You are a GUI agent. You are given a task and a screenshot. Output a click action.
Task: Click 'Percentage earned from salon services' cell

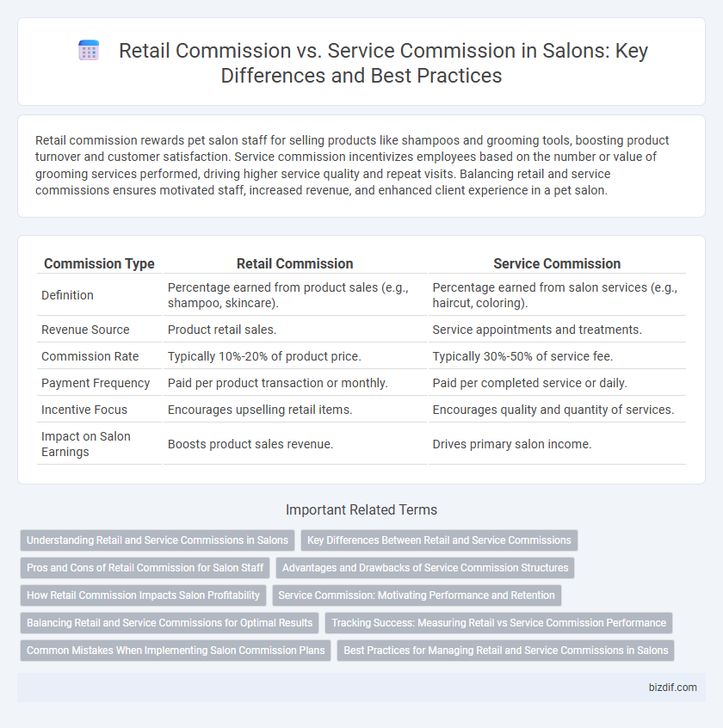pyautogui.click(x=557, y=295)
